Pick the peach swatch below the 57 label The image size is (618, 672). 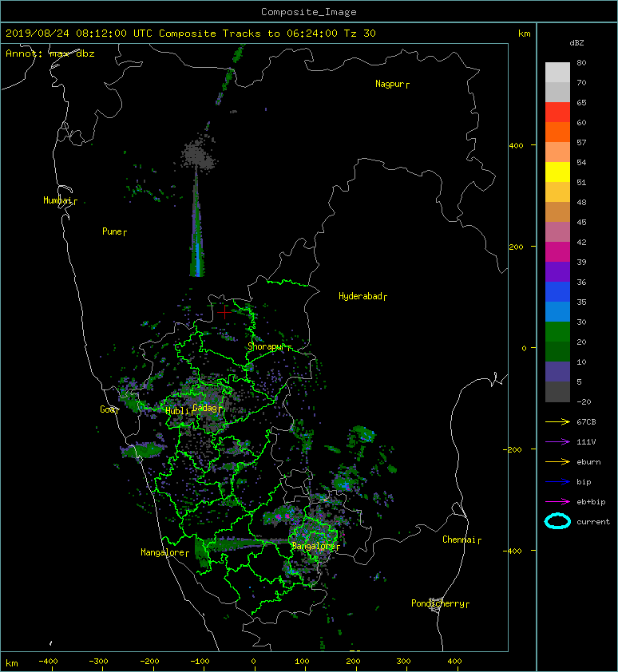point(557,152)
